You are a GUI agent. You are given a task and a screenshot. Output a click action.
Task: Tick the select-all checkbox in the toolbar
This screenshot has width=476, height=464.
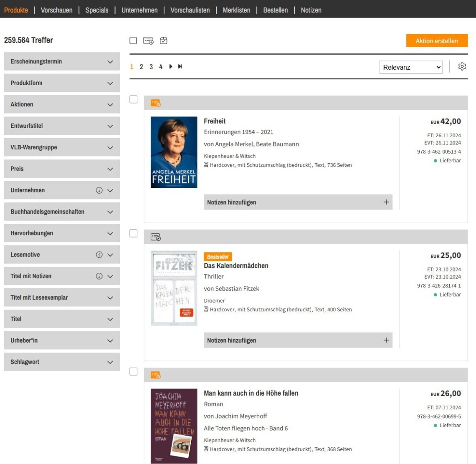tap(133, 40)
